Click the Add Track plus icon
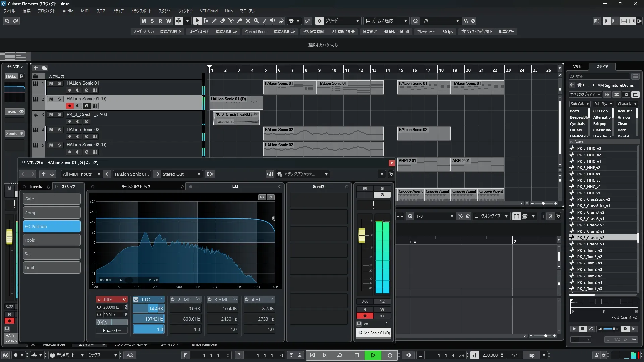Image resolution: width=644 pixels, height=362 pixels. (x=36, y=68)
